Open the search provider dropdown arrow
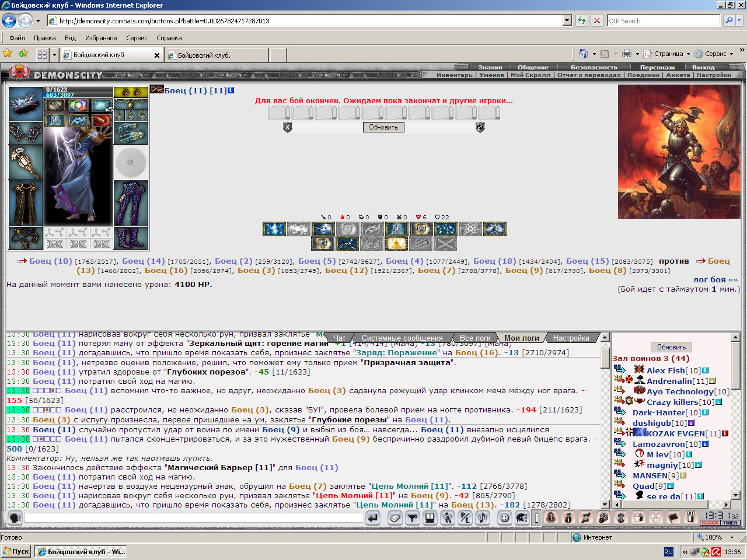 (x=739, y=20)
